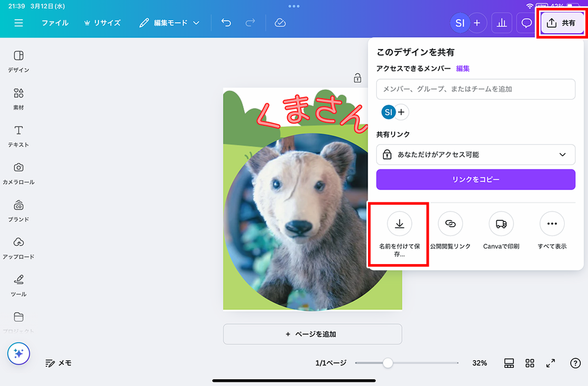The image size is (588, 386).
Task: Focus the メンバー、グループ input field
Action: click(476, 89)
